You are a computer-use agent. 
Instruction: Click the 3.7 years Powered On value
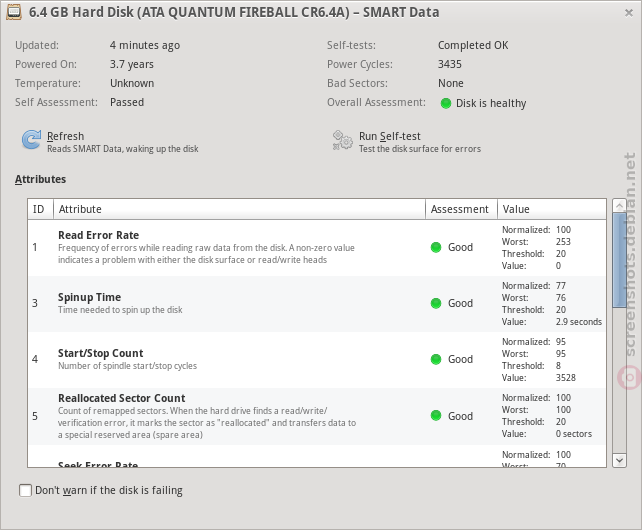[131, 64]
